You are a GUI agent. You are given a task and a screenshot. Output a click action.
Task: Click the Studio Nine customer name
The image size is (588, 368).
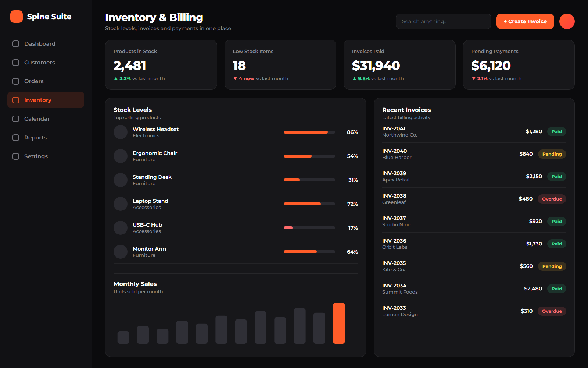click(397, 225)
